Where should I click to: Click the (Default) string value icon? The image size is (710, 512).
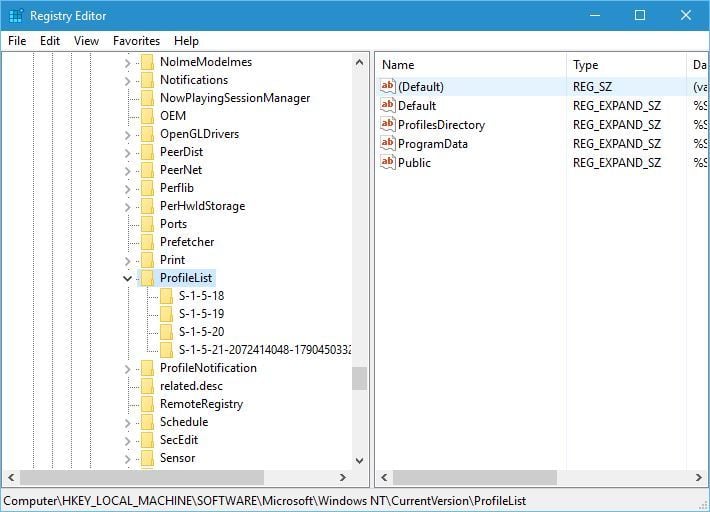[388, 86]
